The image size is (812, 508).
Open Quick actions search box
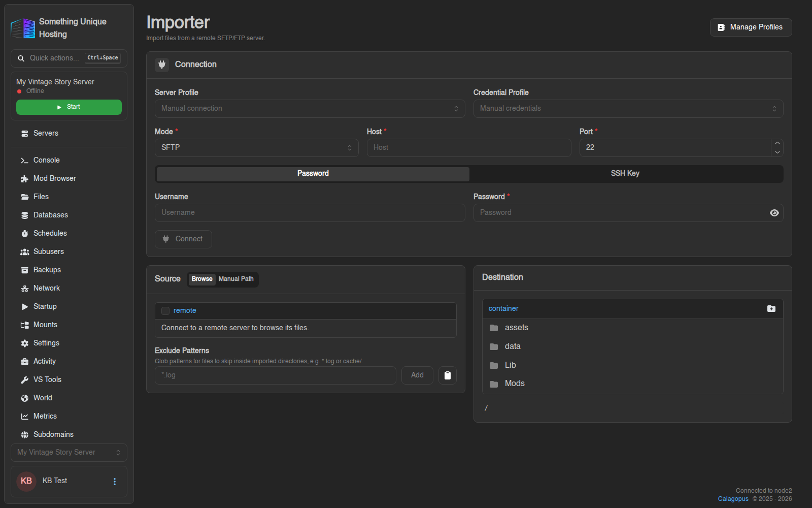(x=69, y=58)
